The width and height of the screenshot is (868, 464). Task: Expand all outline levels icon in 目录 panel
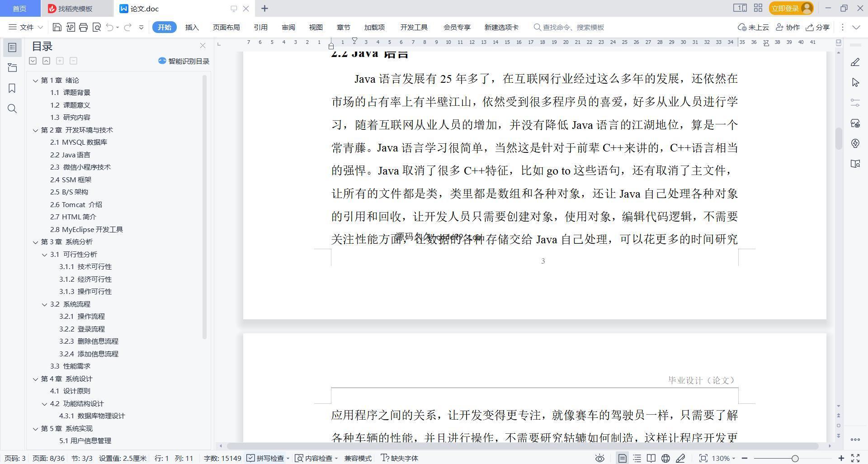click(33, 61)
